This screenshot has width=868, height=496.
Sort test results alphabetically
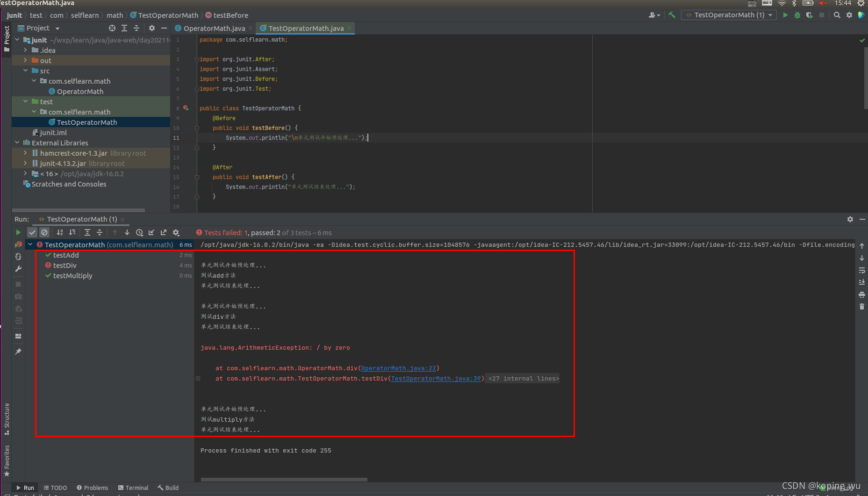[60, 232]
